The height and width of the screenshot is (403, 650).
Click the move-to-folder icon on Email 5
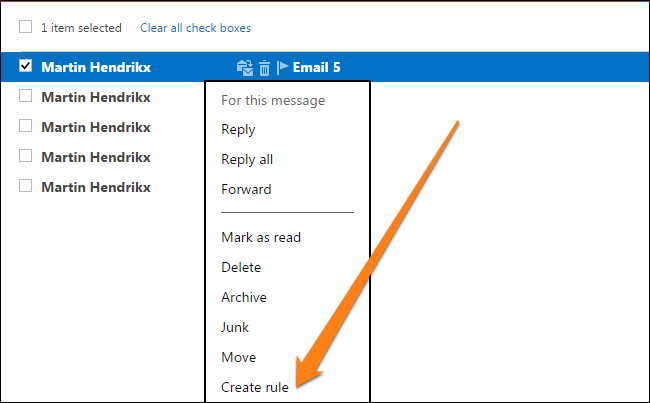(x=245, y=68)
